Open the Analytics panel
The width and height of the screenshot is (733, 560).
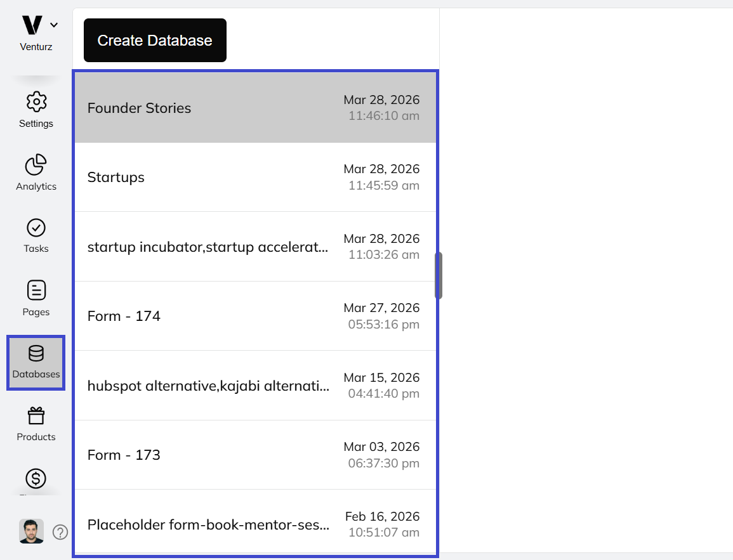pyautogui.click(x=36, y=171)
